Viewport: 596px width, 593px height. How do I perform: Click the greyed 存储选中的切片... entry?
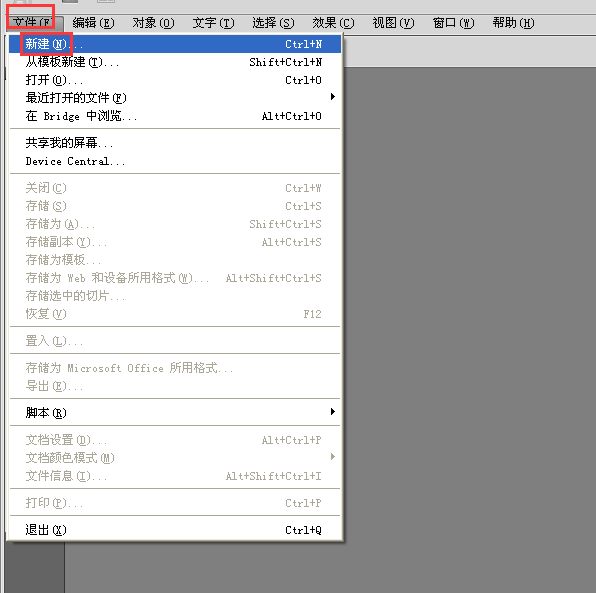point(175,296)
